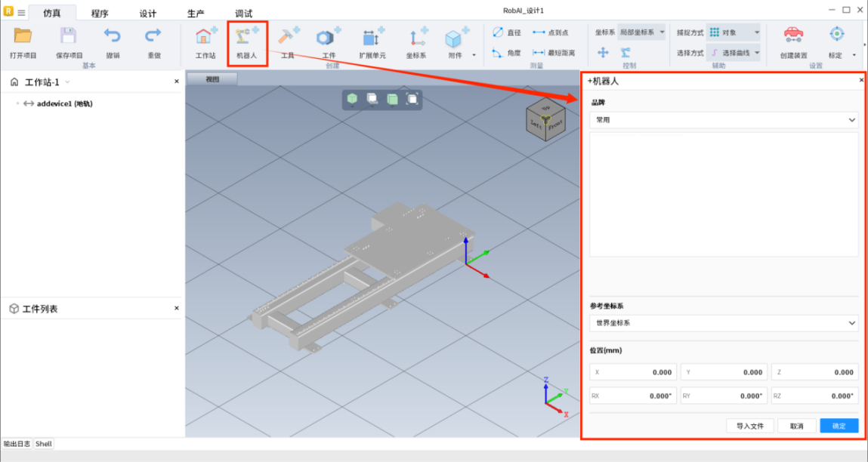Click the 撤销 undo arrow icon
Viewport: 868px width, 462px height.
113,38
